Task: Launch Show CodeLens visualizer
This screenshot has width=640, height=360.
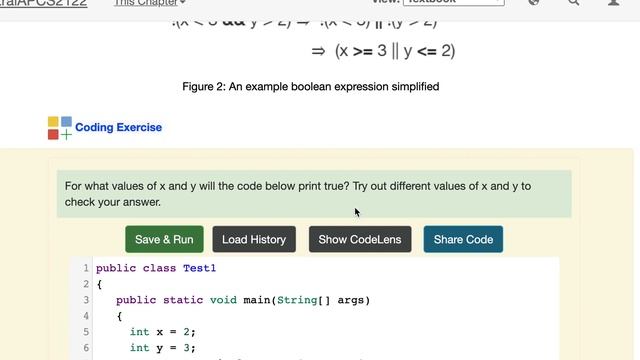Action: pos(360,239)
